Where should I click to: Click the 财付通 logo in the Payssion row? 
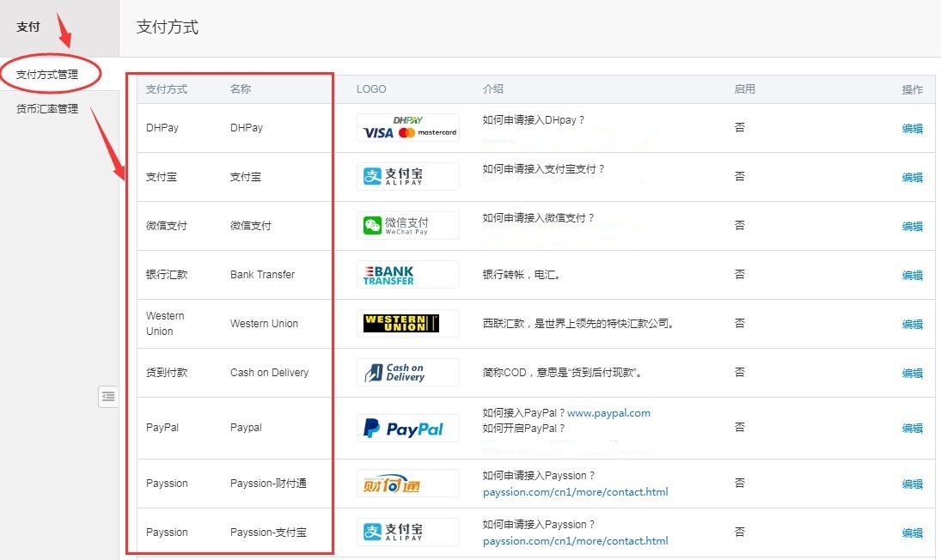pos(408,484)
